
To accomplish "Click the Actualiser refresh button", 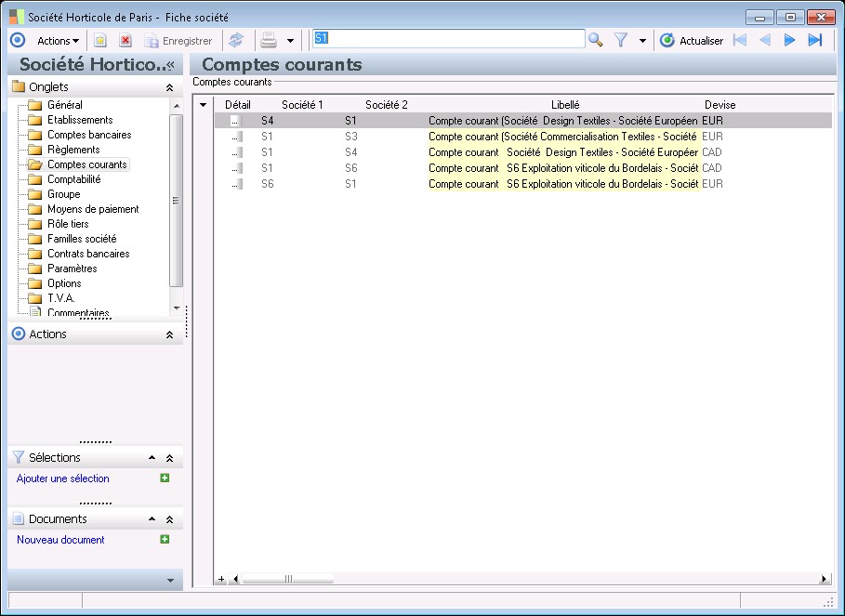I will pyautogui.click(x=691, y=41).
